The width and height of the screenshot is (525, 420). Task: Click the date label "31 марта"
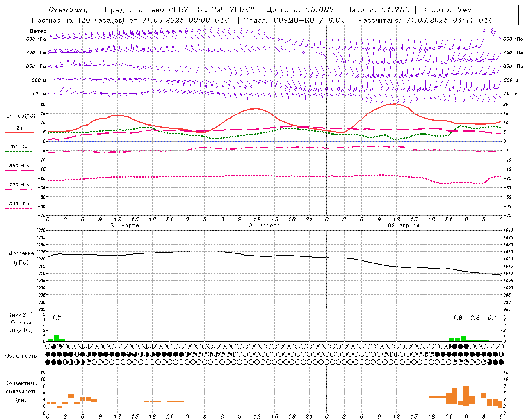pyautogui.click(x=125, y=226)
